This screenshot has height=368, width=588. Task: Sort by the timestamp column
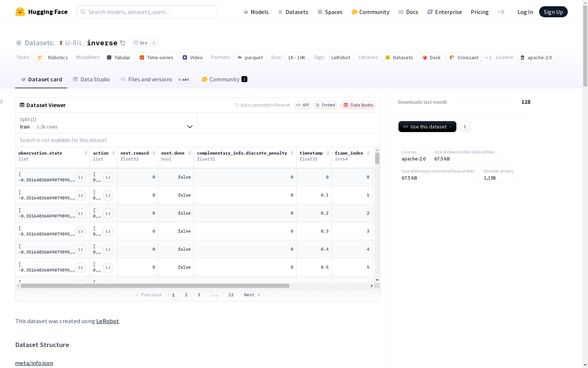coord(328,153)
